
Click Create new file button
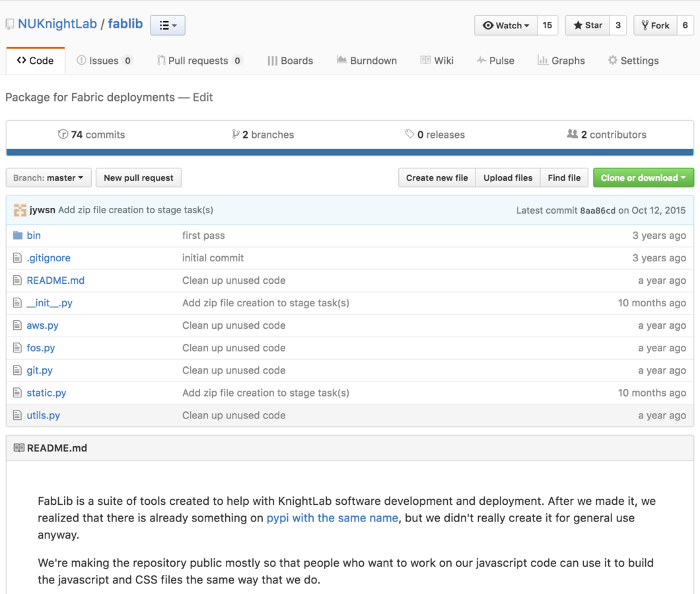click(x=437, y=178)
